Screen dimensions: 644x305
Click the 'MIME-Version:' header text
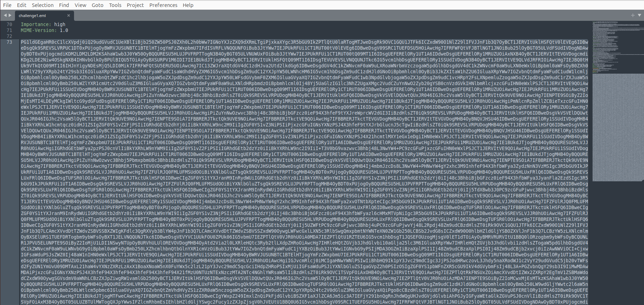[x=39, y=30]
